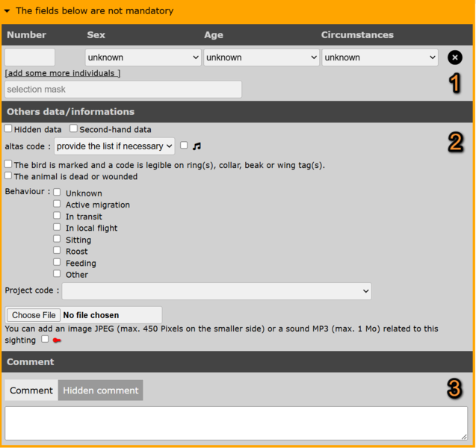Open the Circumstances dropdown

pyautogui.click(x=380, y=57)
